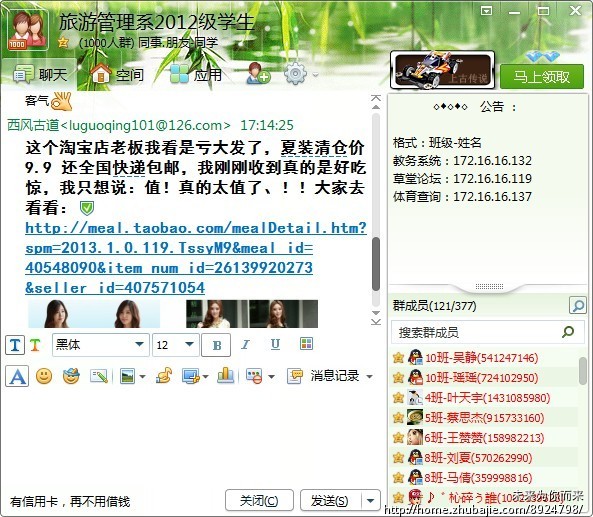The width and height of the screenshot is (593, 517).
Task: Expand the 消息记录 dropdown arrow
Action: pos(369,377)
